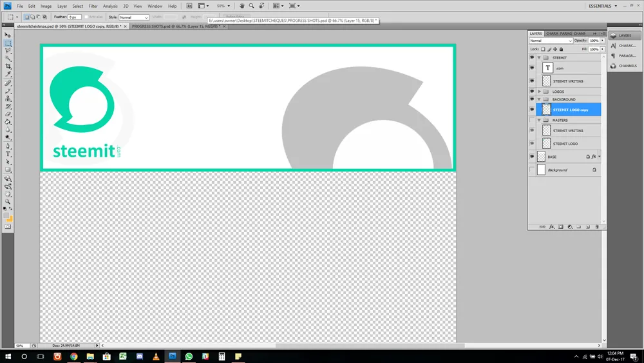Select the Healing Brush tool
644x363 pixels.
[x=8, y=83]
